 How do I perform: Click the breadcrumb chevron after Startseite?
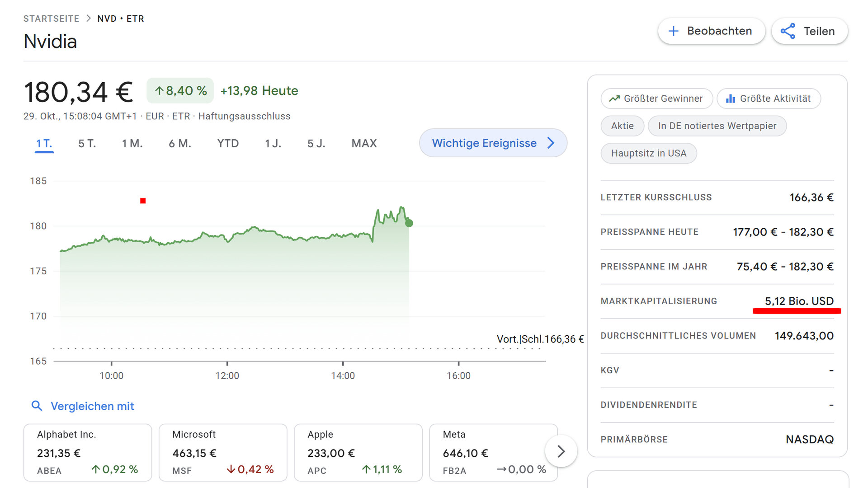(x=89, y=19)
